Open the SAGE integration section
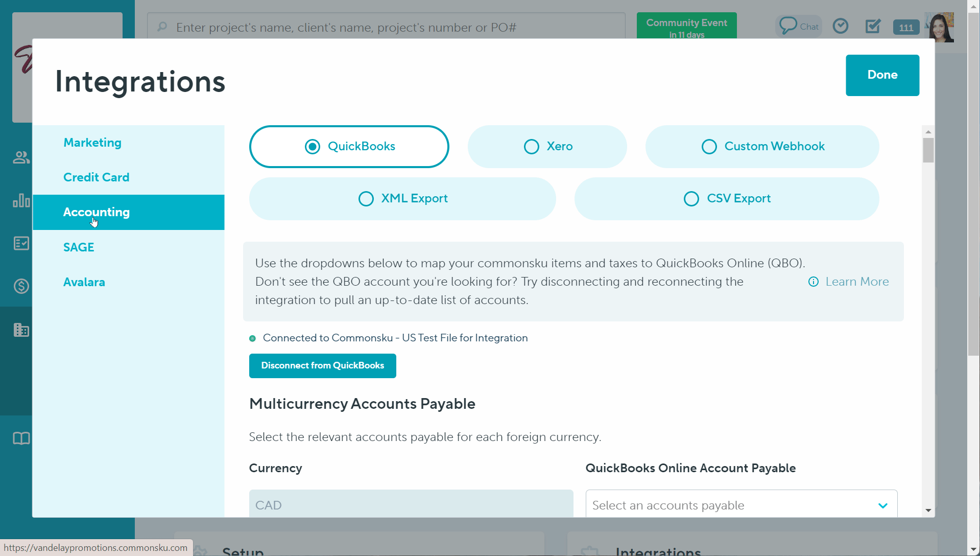 (x=79, y=247)
